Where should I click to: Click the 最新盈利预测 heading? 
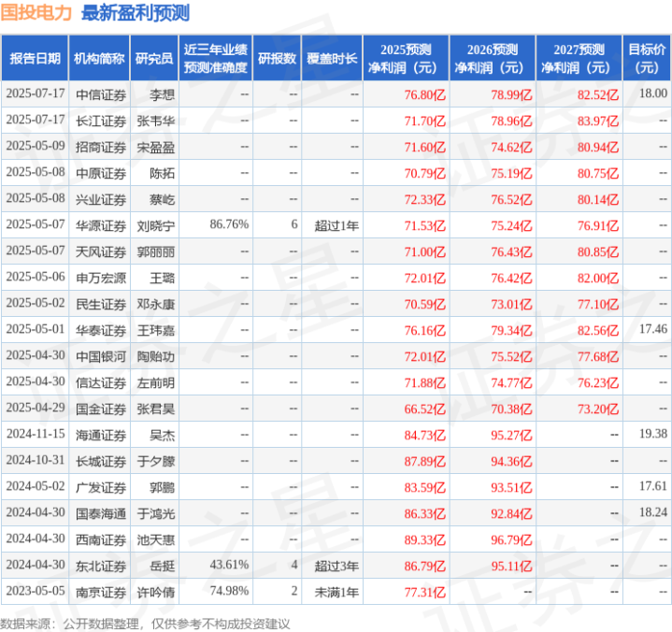[136, 12]
